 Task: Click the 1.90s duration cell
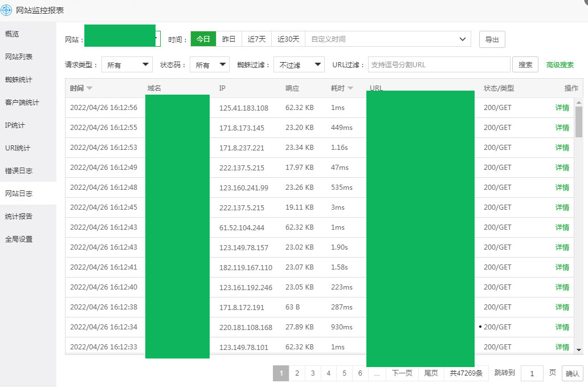pyautogui.click(x=340, y=247)
